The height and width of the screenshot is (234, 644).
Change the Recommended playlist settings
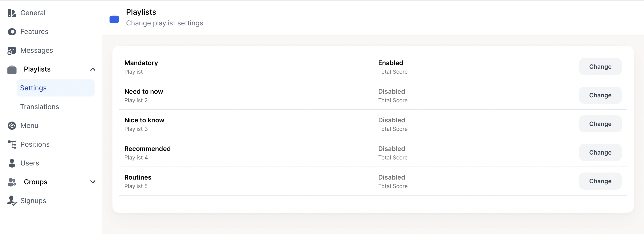[x=600, y=152]
